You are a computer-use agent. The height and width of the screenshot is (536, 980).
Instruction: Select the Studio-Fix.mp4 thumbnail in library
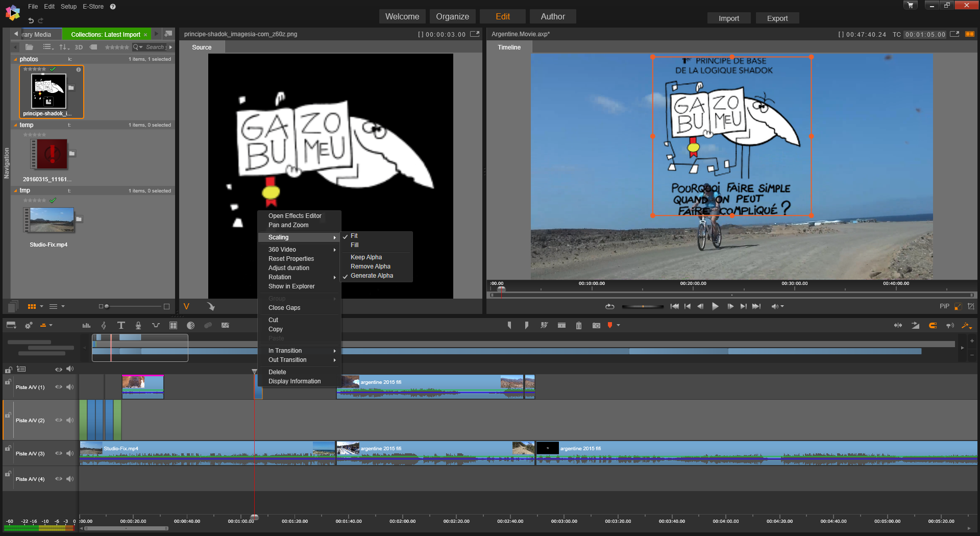[52, 221]
